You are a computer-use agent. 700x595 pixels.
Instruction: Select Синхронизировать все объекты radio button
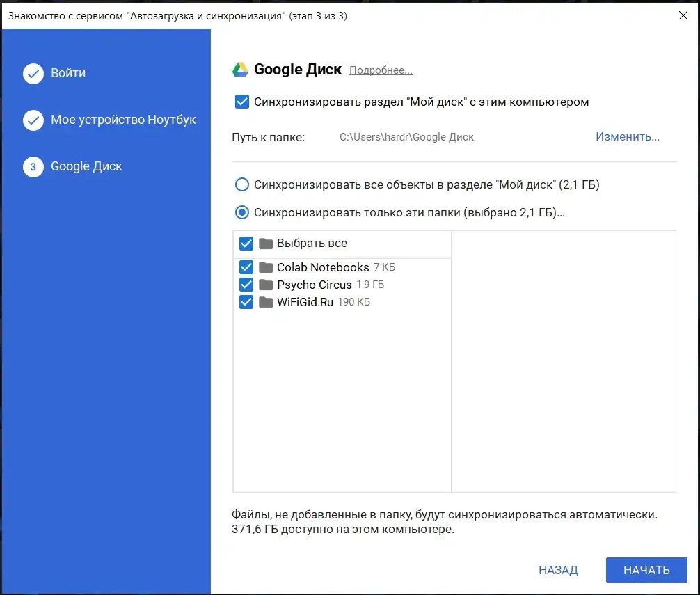coord(242,184)
